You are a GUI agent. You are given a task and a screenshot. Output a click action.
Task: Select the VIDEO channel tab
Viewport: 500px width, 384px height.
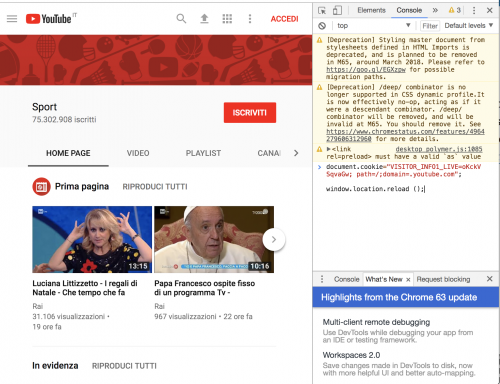point(138,153)
